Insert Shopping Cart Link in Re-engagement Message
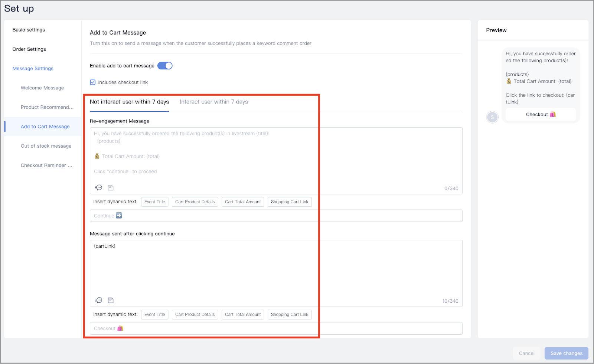The height and width of the screenshot is (364, 594). pos(290,202)
